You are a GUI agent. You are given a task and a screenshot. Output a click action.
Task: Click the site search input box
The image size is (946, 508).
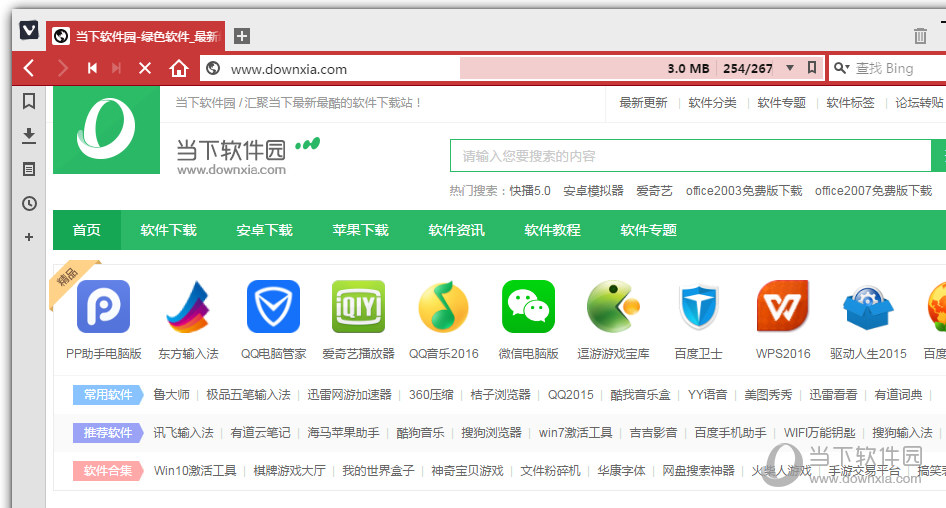[691, 156]
